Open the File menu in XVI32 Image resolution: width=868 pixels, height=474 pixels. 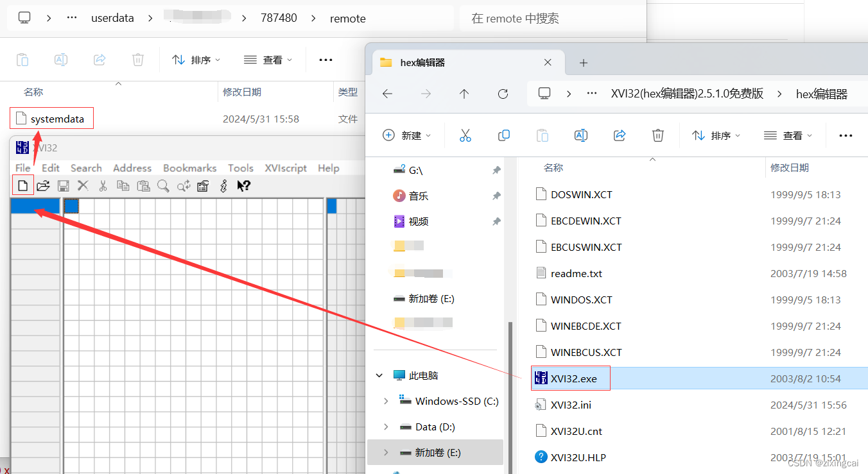pos(23,168)
